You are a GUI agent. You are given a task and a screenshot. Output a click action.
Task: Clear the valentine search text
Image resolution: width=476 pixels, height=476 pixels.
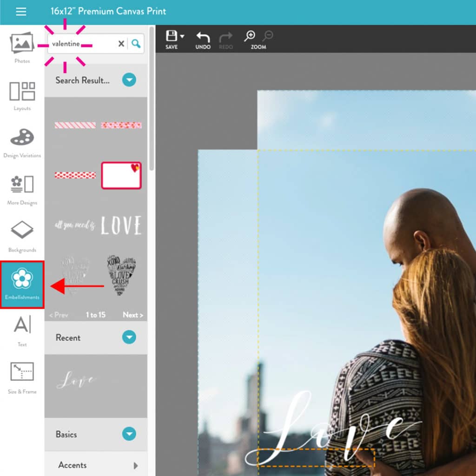click(121, 44)
